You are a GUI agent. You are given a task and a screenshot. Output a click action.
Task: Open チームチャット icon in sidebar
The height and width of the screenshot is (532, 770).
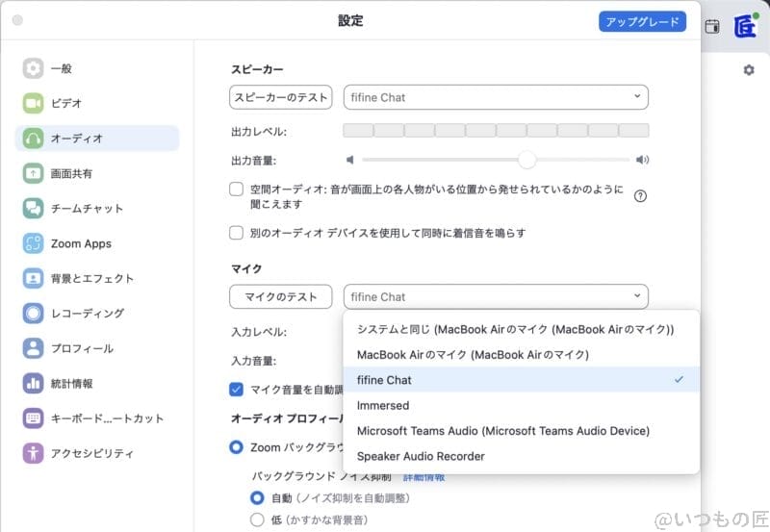pos(34,208)
